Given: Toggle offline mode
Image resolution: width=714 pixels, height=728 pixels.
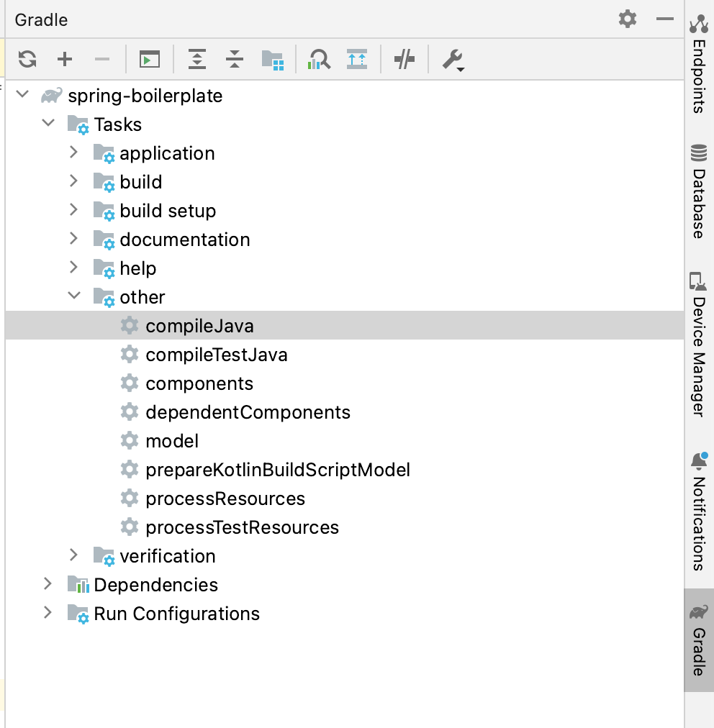Looking at the screenshot, I should [405, 60].
